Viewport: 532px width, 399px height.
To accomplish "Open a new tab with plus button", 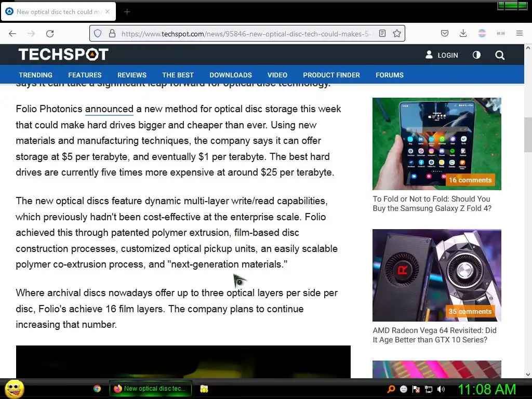I will click(127, 12).
